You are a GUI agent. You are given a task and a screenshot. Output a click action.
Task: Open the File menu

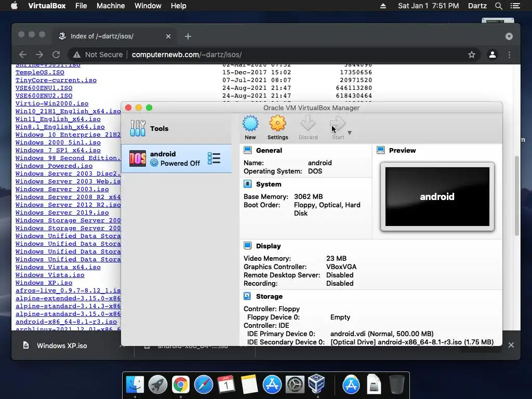81,6
